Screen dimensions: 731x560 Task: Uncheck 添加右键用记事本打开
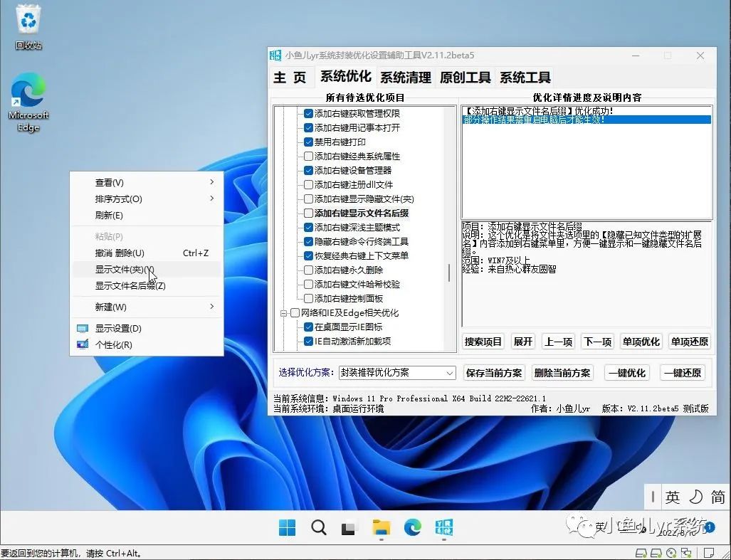pos(308,127)
